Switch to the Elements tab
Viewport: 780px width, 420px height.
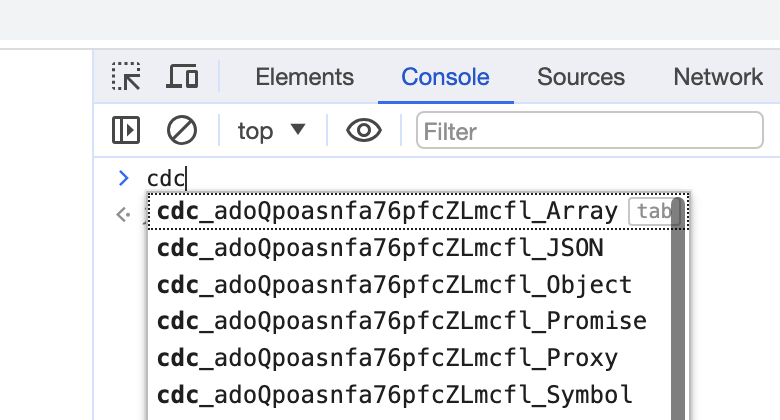[304, 77]
